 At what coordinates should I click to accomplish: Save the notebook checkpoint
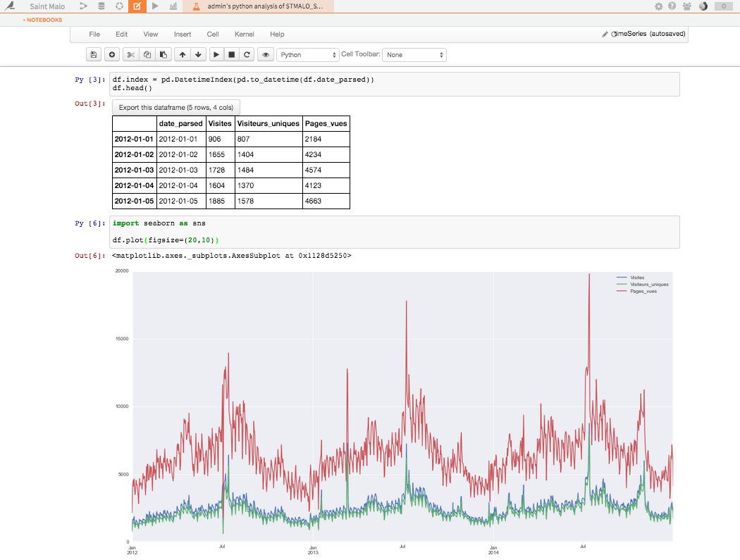point(94,54)
